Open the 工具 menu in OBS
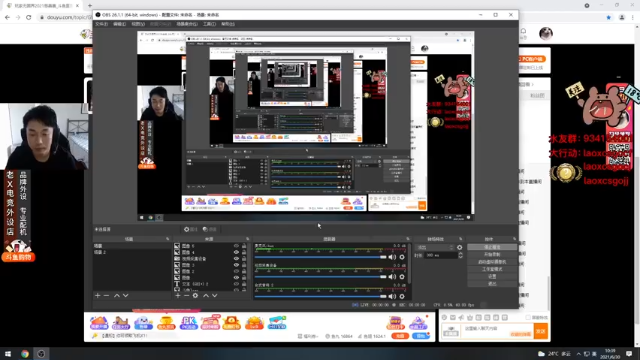Viewport: 640px width, 360px height. point(209,24)
